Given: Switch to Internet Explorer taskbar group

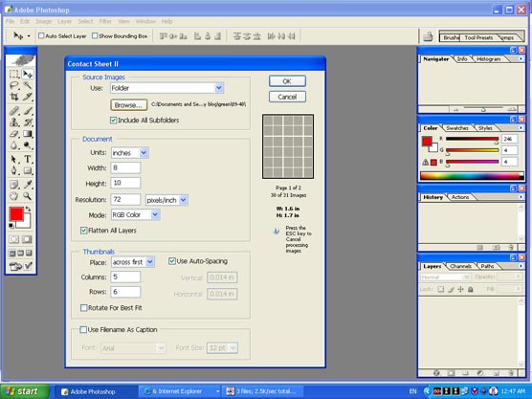Looking at the screenshot, I should coord(181,391).
